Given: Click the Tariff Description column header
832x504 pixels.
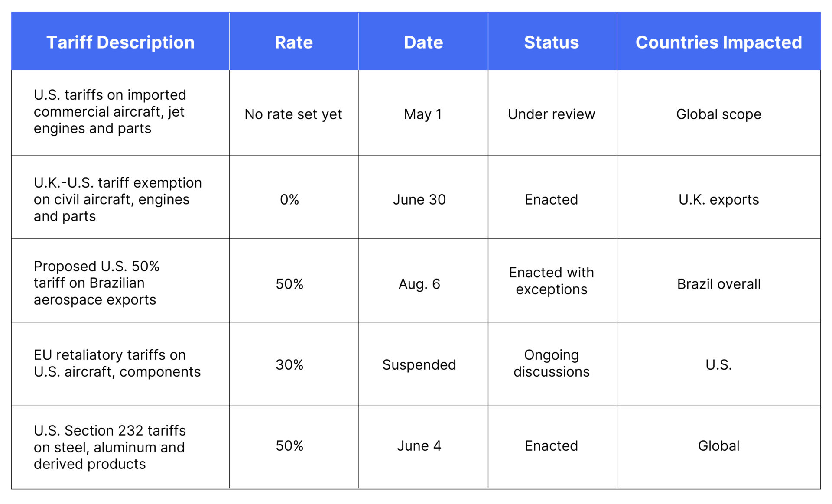Looking at the screenshot, I should click(120, 42).
